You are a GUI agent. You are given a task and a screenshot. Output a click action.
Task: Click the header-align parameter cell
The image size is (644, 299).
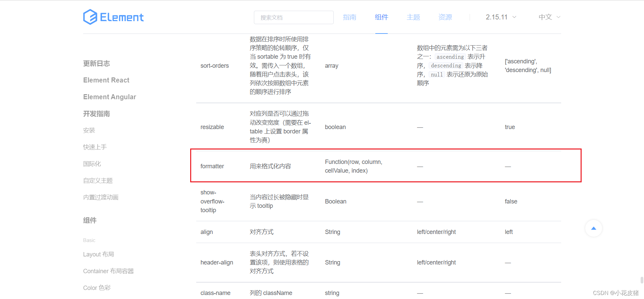pyautogui.click(x=217, y=262)
